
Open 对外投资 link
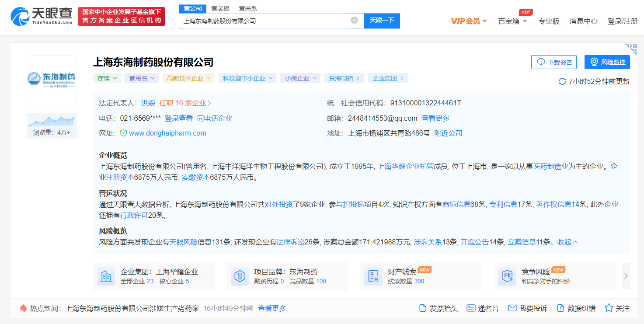279,204
